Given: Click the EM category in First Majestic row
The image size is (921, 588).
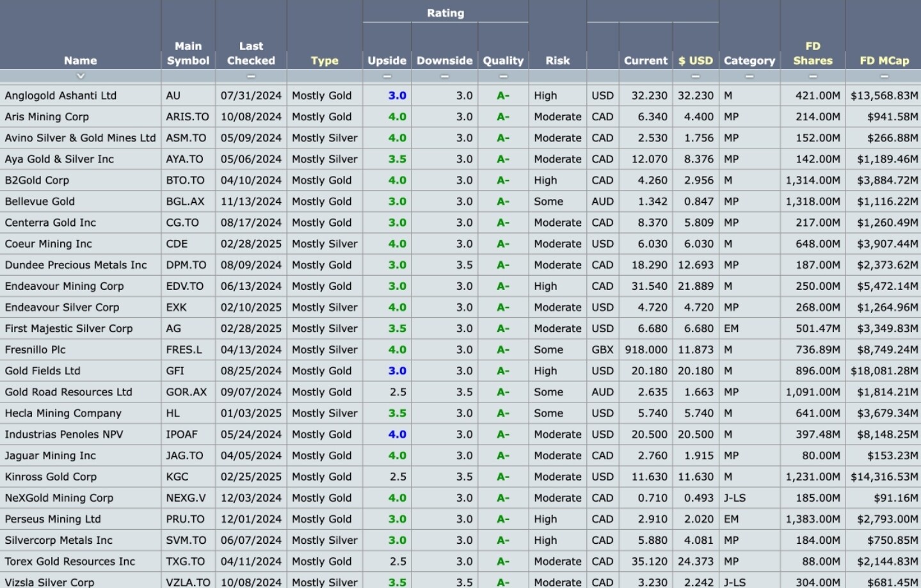Looking at the screenshot, I should (x=732, y=328).
